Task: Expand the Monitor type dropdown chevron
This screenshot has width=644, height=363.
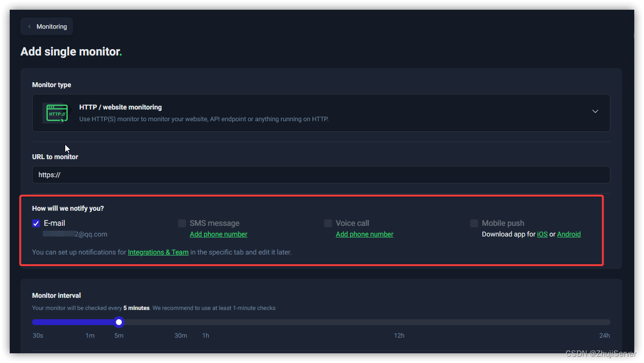Action: pyautogui.click(x=595, y=111)
